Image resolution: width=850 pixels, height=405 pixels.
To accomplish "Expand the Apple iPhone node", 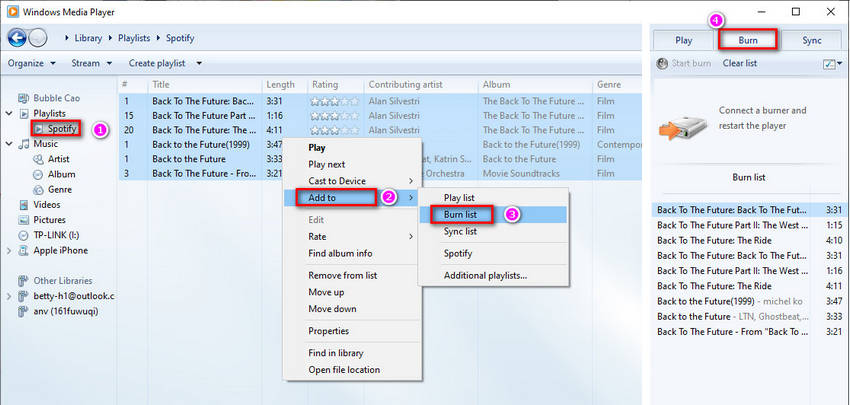I will 9,250.
